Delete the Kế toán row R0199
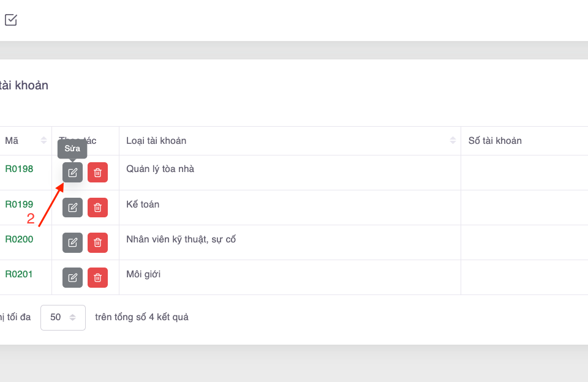This screenshot has width=588, height=382. pos(97,208)
